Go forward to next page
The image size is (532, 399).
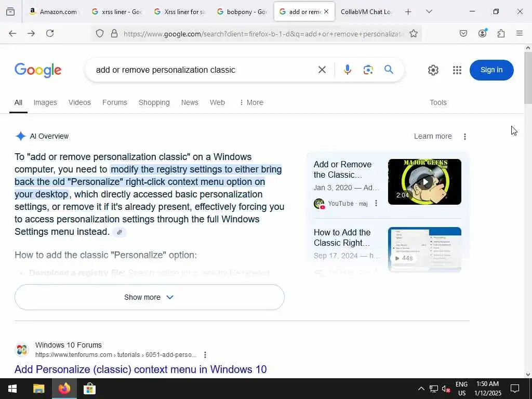pos(31,33)
